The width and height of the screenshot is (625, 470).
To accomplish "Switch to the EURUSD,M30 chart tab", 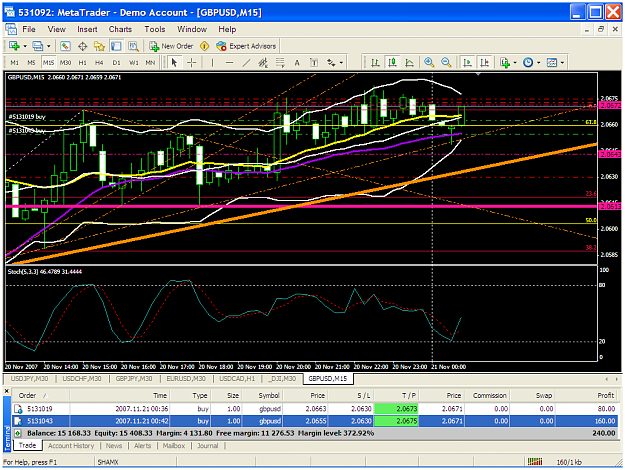I will pyautogui.click(x=186, y=378).
